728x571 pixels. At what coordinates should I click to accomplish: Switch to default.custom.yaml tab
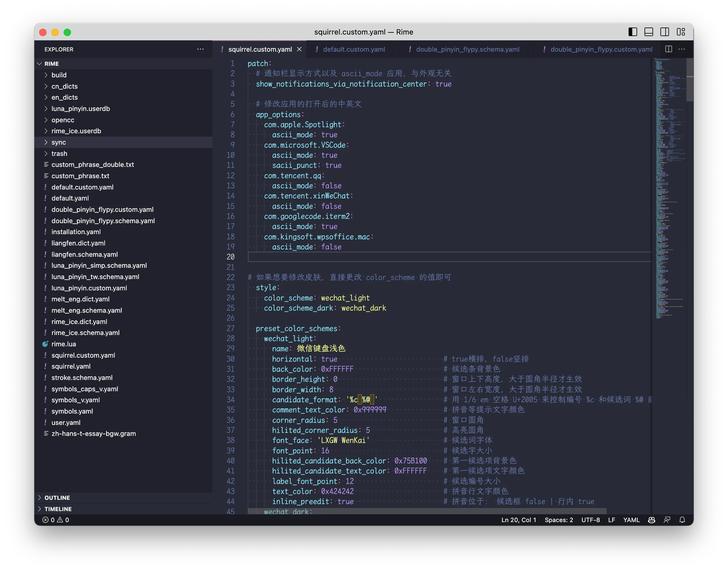(x=354, y=49)
